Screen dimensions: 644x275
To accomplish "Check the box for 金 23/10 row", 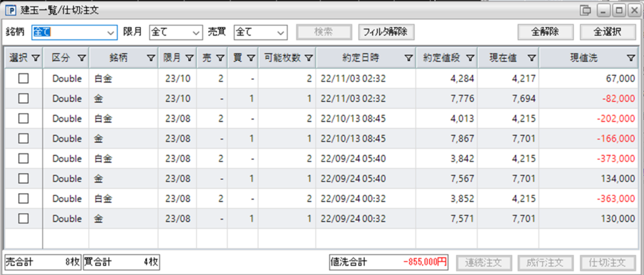I will pos(23,98).
